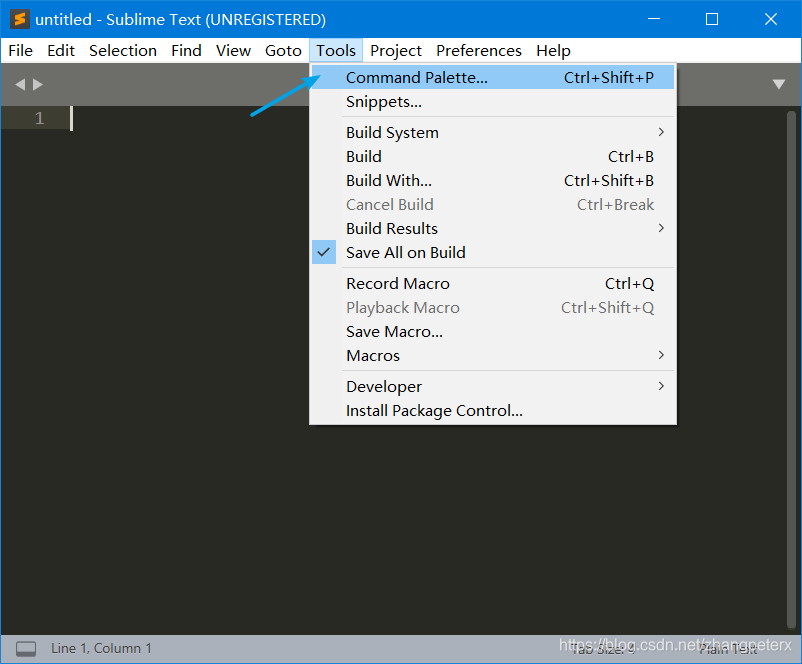Open the Find menu
802x664 pixels.
186,51
